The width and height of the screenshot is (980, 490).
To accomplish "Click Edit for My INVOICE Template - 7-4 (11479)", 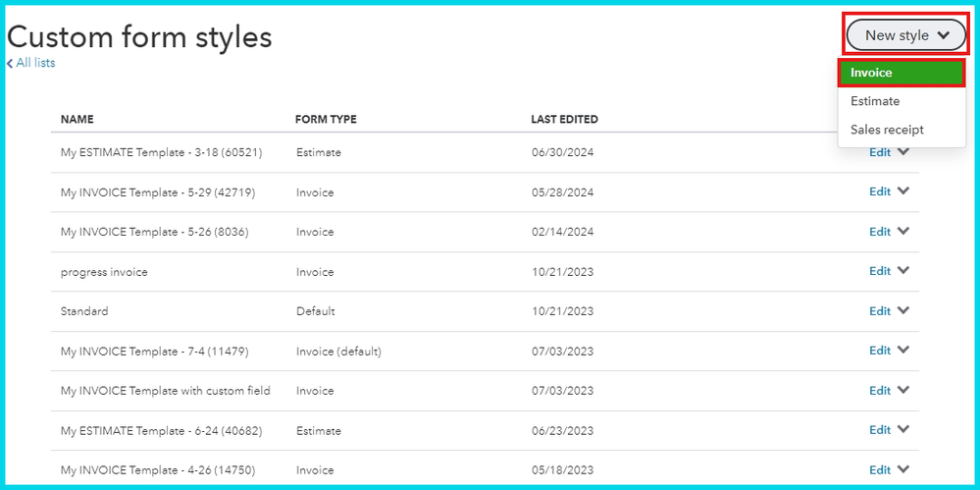I will pos(880,351).
